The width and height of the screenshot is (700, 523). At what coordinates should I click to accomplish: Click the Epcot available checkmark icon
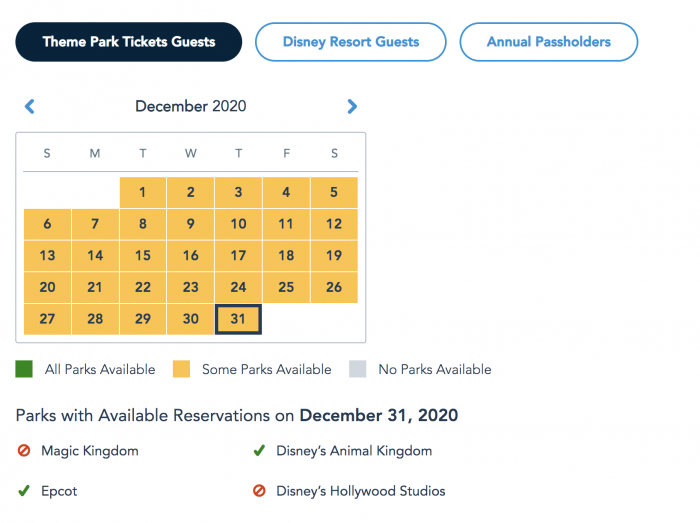(x=24, y=491)
